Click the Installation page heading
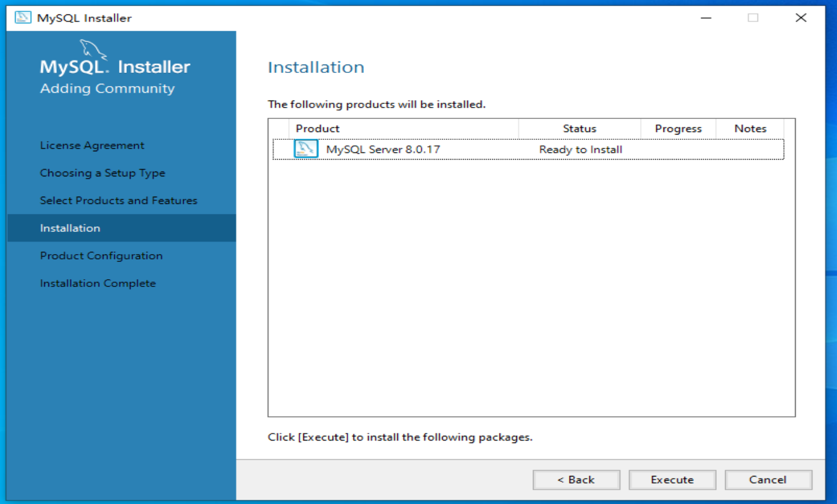 [315, 67]
